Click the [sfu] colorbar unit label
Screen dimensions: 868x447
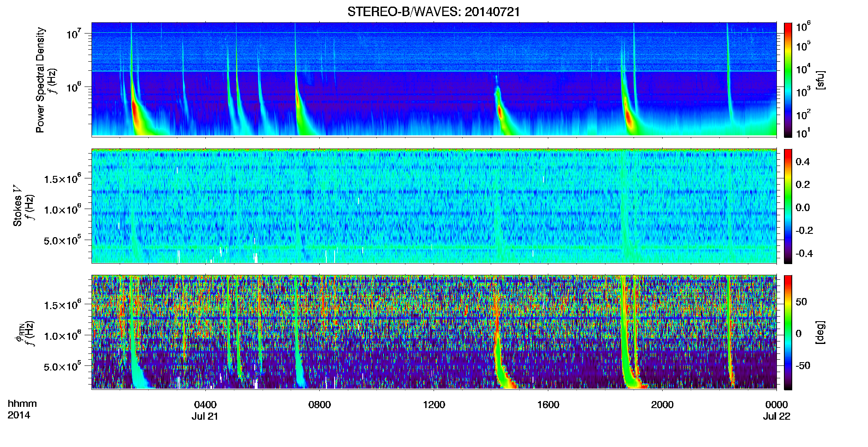click(820, 80)
